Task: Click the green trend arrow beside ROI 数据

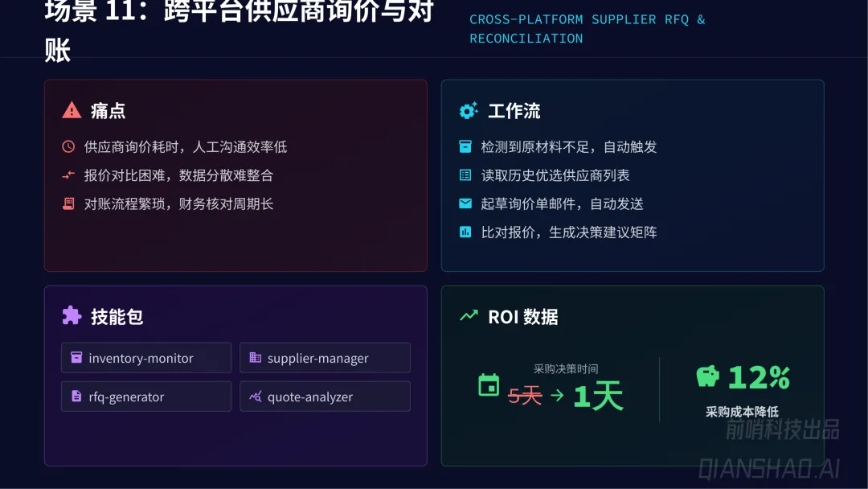Action: [x=469, y=315]
